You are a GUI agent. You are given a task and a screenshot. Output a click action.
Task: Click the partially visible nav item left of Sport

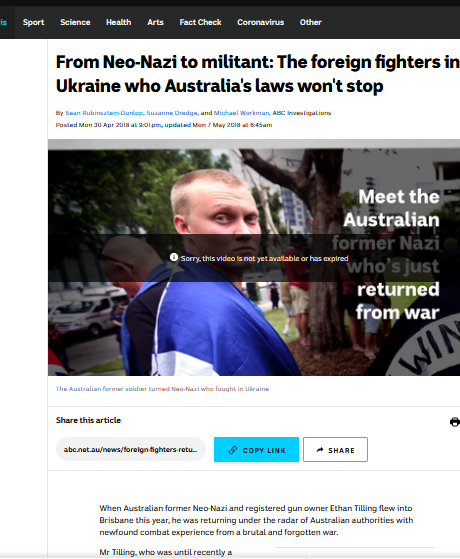pos(4,22)
